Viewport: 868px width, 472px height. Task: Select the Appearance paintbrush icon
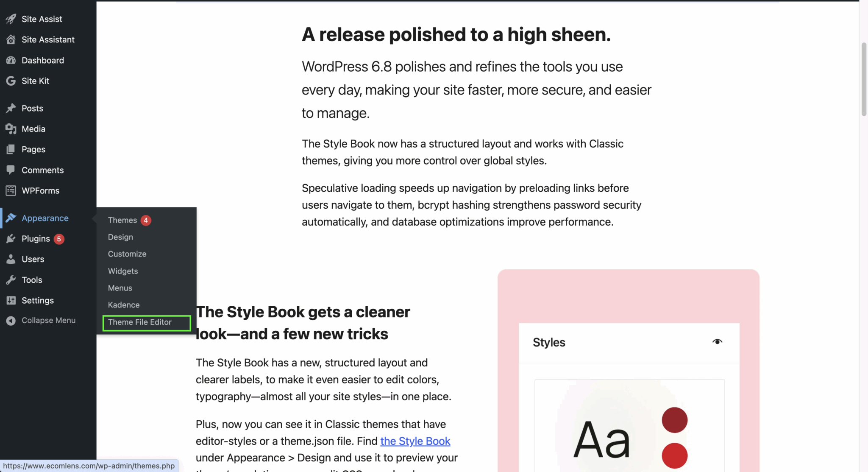pyautogui.click(x=11, y=218)
